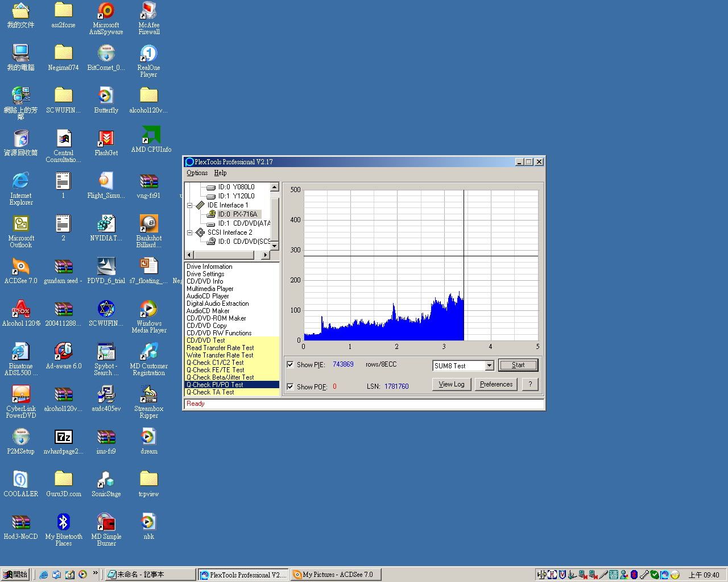This screenshot has height=582, width=728.
Task: Click the Bluetooth system tray icon
Action: tap(634, 575)
